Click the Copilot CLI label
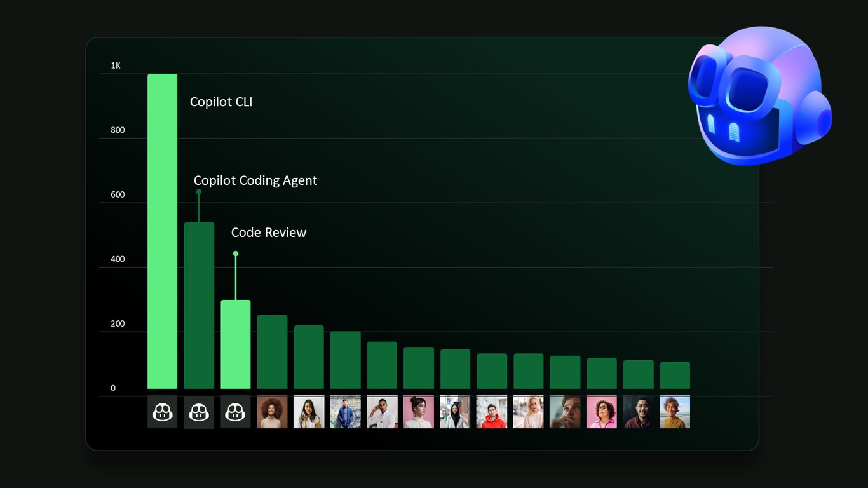The image size is (868, 488). pos(221,102)
